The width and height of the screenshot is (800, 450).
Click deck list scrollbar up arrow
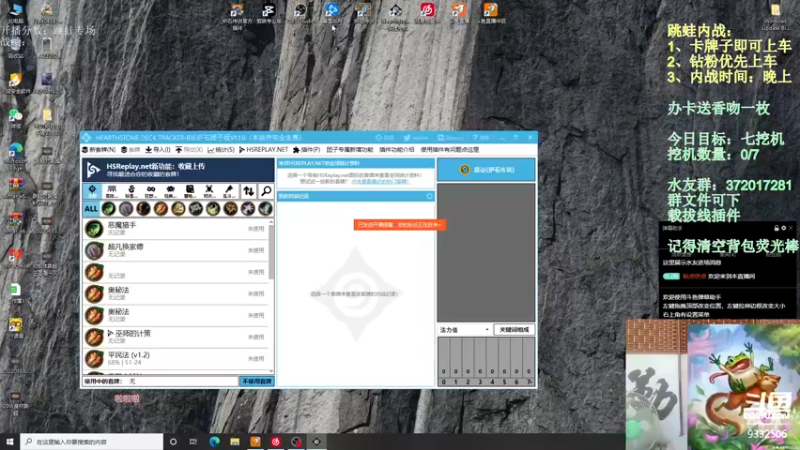(x=271, y=221)
